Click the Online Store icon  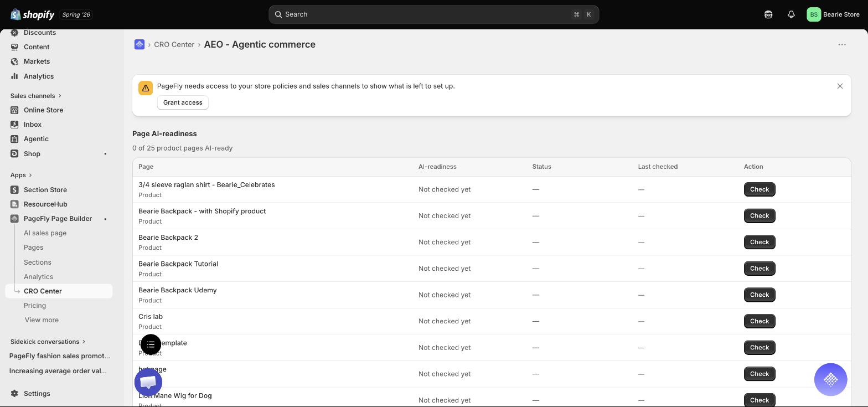[15, 110]
